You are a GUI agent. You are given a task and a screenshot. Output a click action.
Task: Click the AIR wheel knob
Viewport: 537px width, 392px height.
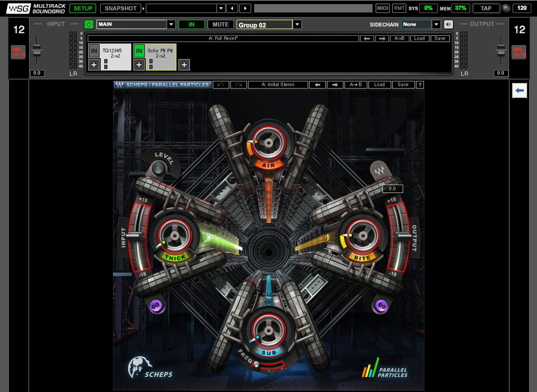coord(268,143)
